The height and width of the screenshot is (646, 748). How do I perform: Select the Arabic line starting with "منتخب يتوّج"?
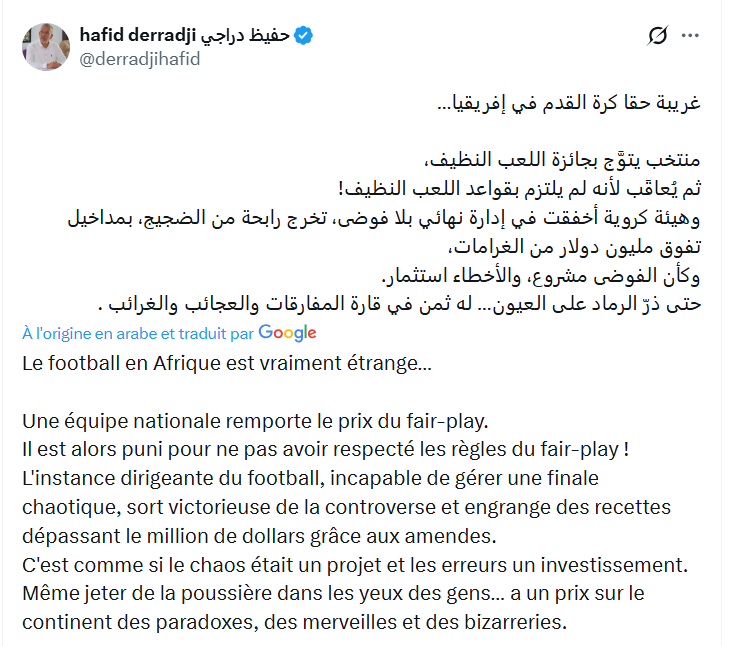[557, 158]
